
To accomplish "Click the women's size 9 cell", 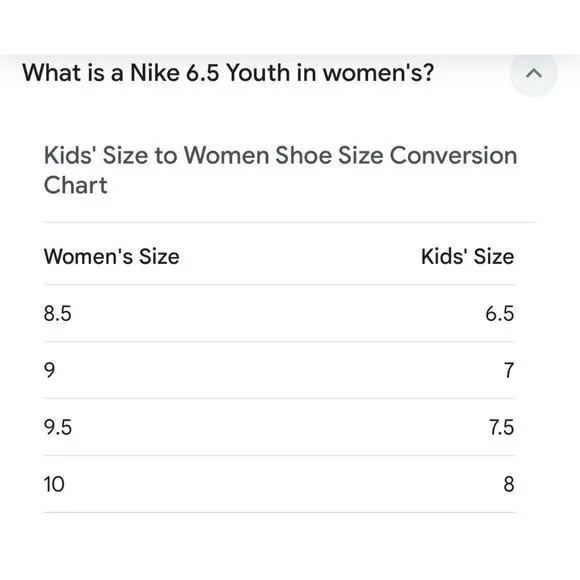I will (50, 370).
